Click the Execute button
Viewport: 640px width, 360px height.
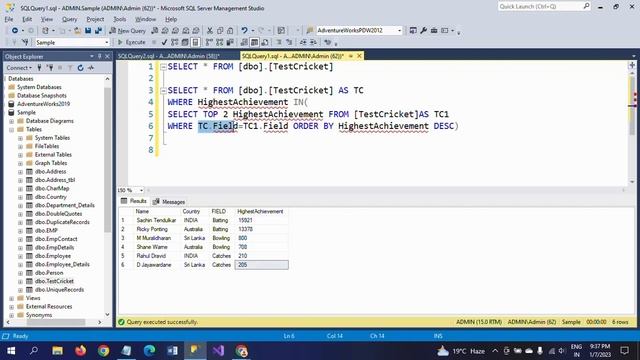coord(131,42)
